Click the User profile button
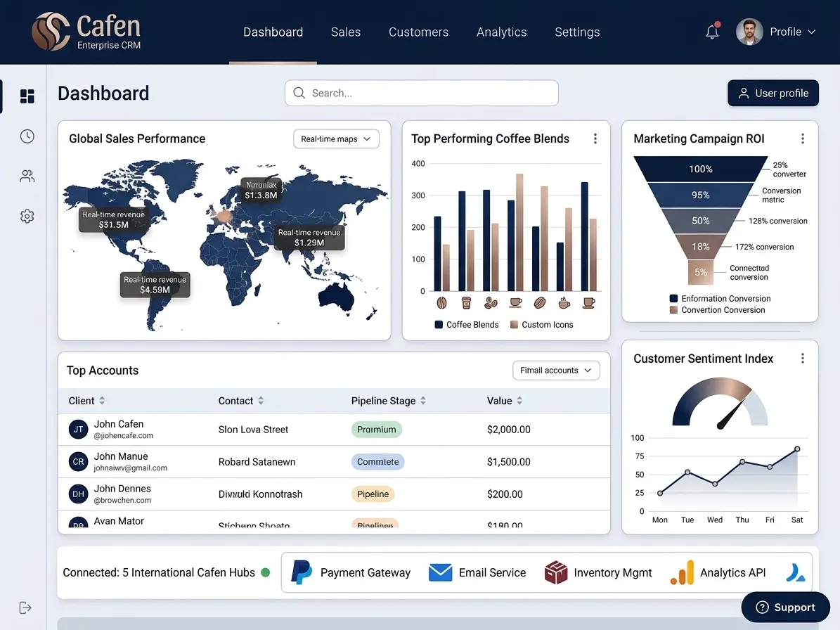 [773, 94]
